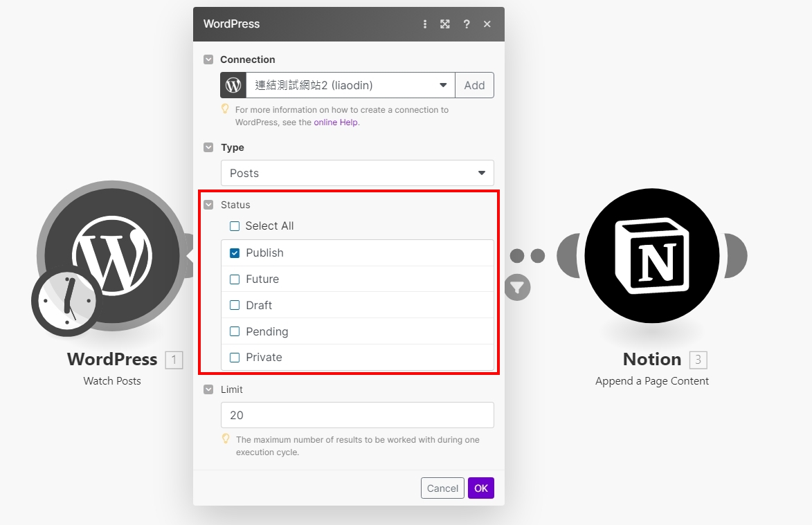The height and width of the screenshot is (525, 812).
Task: Uncheck the Publish status checkbox
Action: point(235,253)
